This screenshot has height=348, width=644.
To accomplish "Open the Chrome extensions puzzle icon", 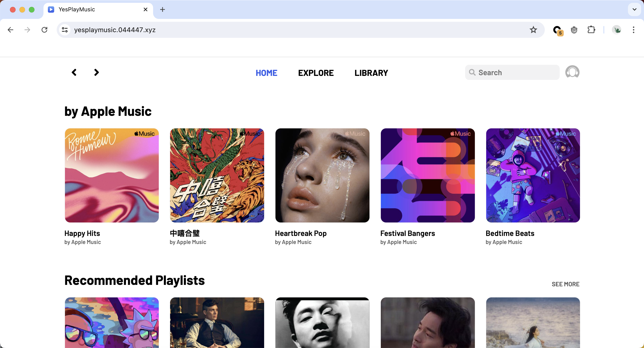I will point(591,30).
